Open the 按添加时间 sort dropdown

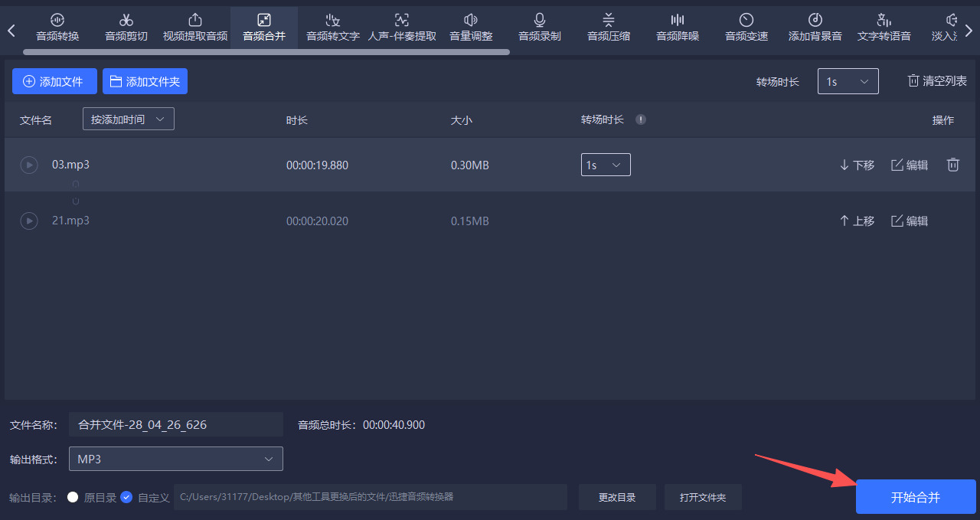pyautogui.click(x=129, y=119)
